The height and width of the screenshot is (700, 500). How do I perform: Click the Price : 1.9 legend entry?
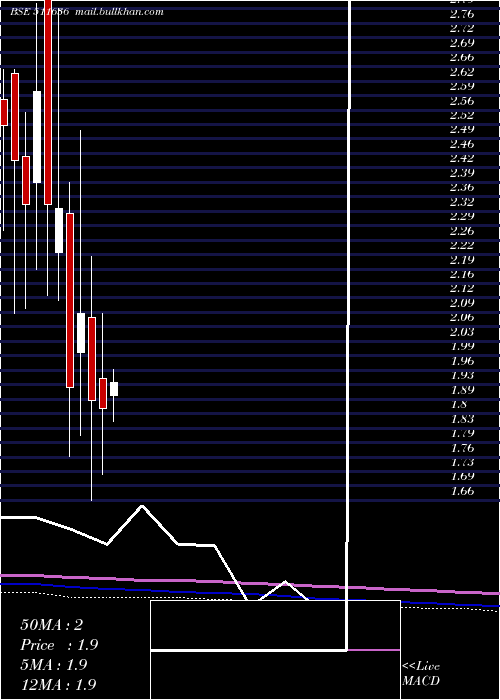59,645
